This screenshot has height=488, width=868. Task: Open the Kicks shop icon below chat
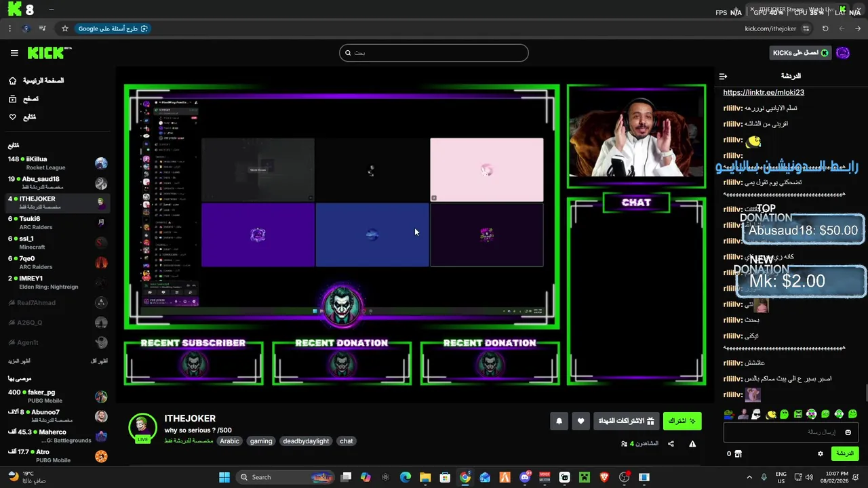(x=738, y=453)
